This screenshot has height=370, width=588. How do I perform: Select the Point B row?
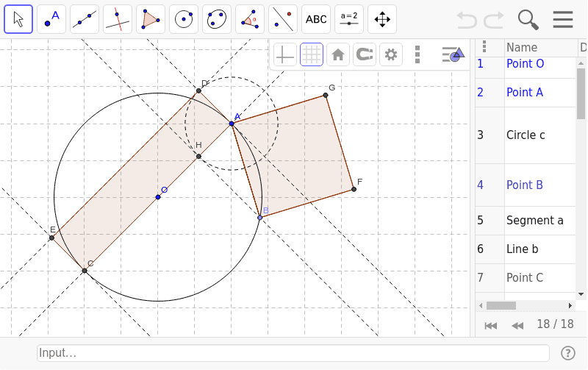tap(526, 185)
